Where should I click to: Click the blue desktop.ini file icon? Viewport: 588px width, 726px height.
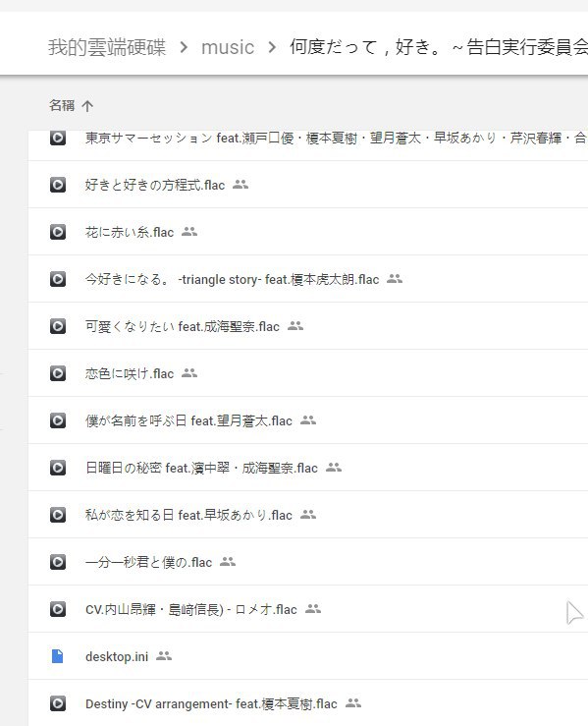pos(57,656)
